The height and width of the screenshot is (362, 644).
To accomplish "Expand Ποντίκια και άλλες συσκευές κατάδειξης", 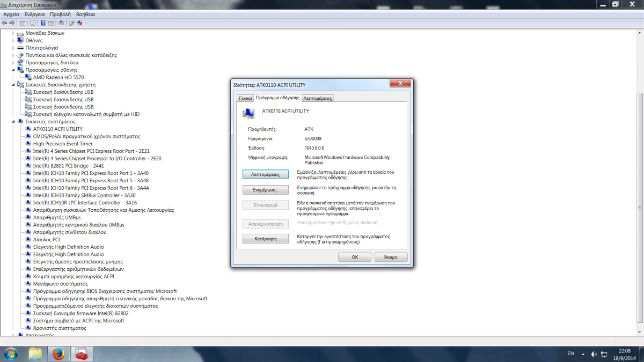I will coord(13,55).
